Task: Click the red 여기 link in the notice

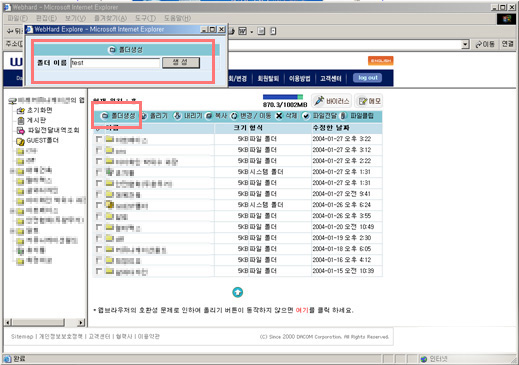Action: coord(302,310)
